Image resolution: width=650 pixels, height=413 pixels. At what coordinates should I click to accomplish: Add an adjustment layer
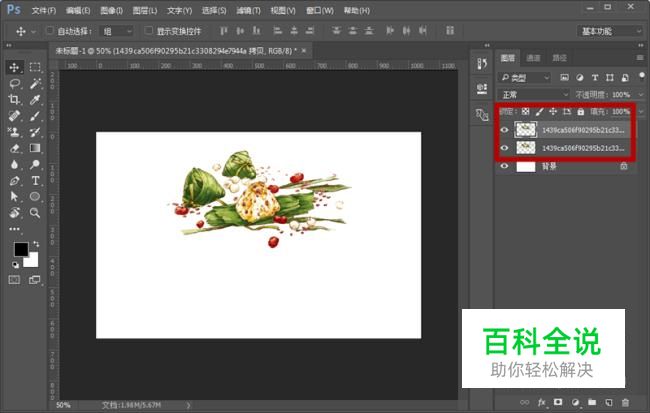click(x=575, y=402)
